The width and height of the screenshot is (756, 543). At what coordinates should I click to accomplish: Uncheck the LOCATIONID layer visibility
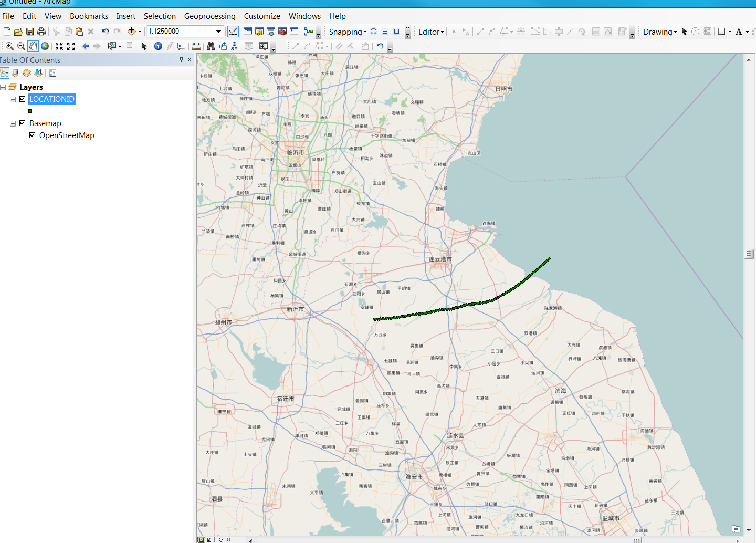tap(23, 99)
